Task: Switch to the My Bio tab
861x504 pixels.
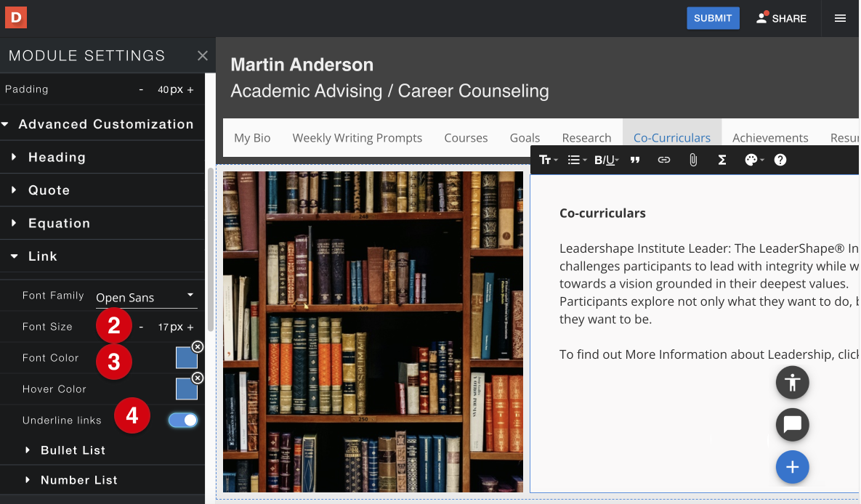Action: click(252, 138)
